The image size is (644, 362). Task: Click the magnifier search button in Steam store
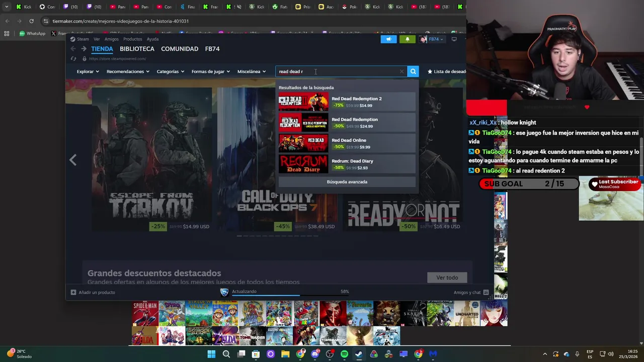[x=413, y=71]
